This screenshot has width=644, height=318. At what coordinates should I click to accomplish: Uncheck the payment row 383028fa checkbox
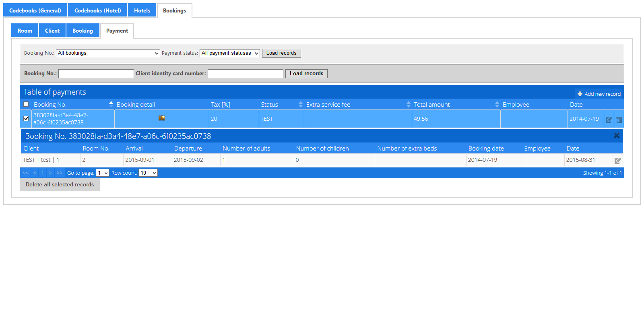tap(26, 119)
